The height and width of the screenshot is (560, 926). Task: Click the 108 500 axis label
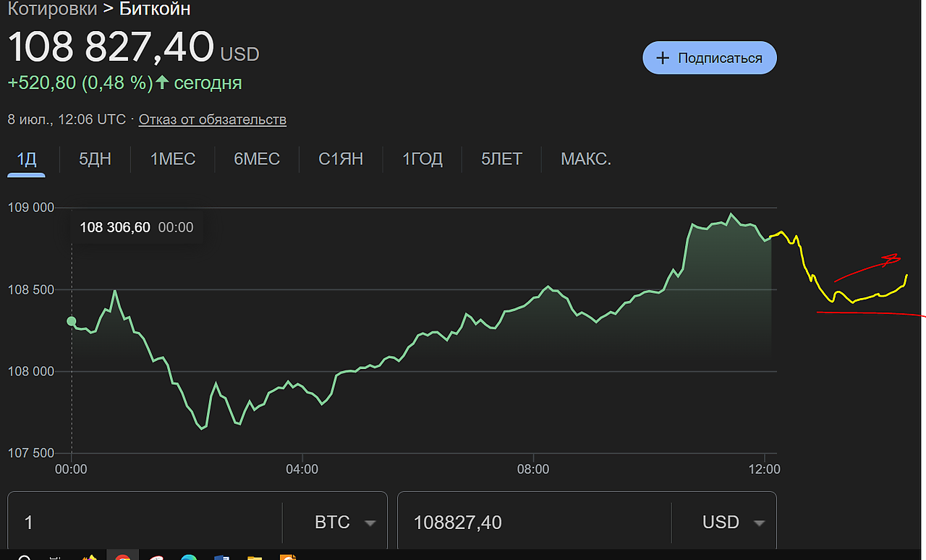31,289
